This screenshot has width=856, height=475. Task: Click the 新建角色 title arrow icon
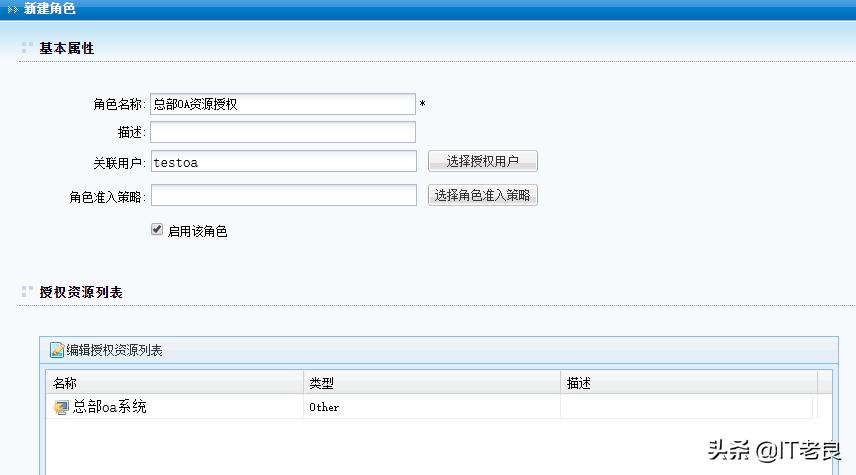click(13, 9)
